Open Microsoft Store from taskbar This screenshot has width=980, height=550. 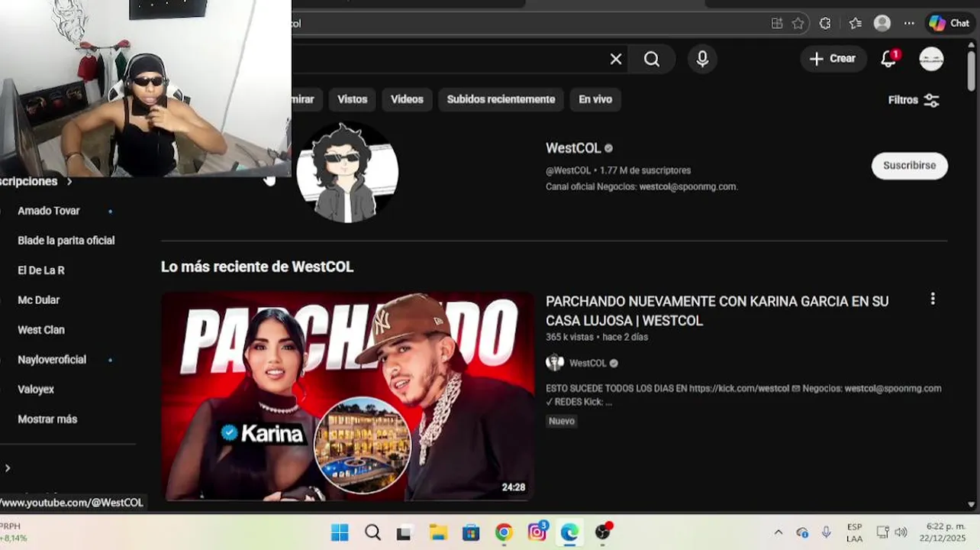[x=470, y=532]
